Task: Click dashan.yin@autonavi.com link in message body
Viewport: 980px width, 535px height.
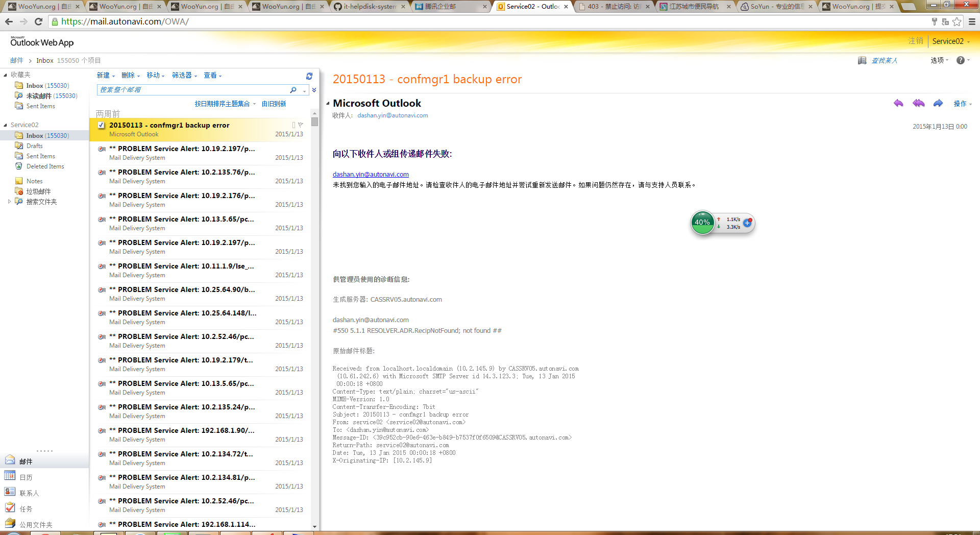Action: tap(371, 175)
